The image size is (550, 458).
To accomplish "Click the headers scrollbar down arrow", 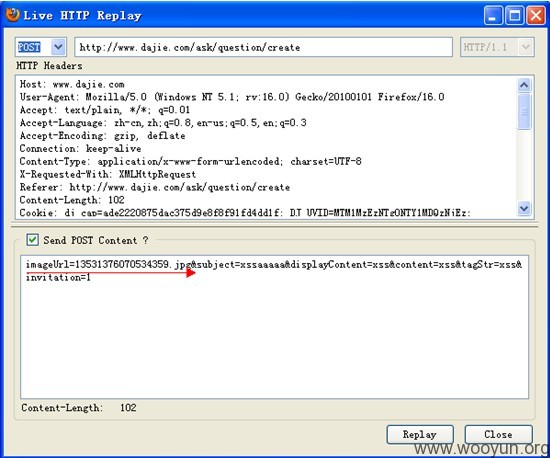I will tap(524, 208).
